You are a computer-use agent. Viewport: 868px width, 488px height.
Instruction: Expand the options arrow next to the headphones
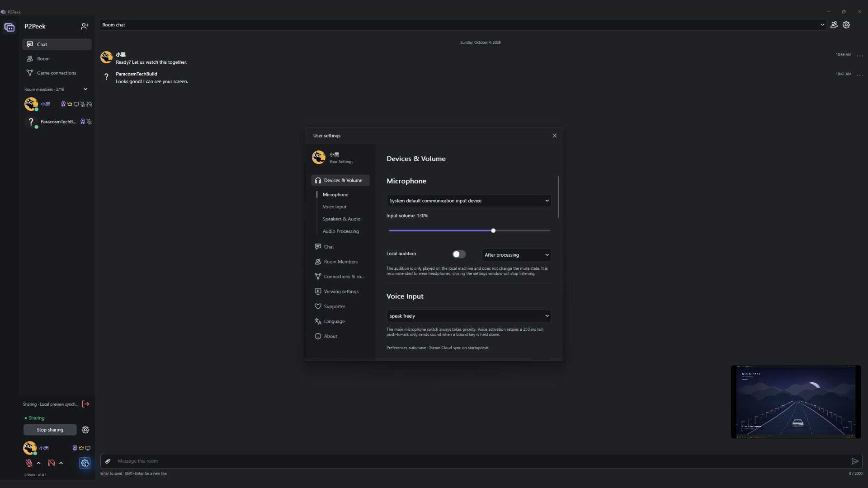click(61, 463)
